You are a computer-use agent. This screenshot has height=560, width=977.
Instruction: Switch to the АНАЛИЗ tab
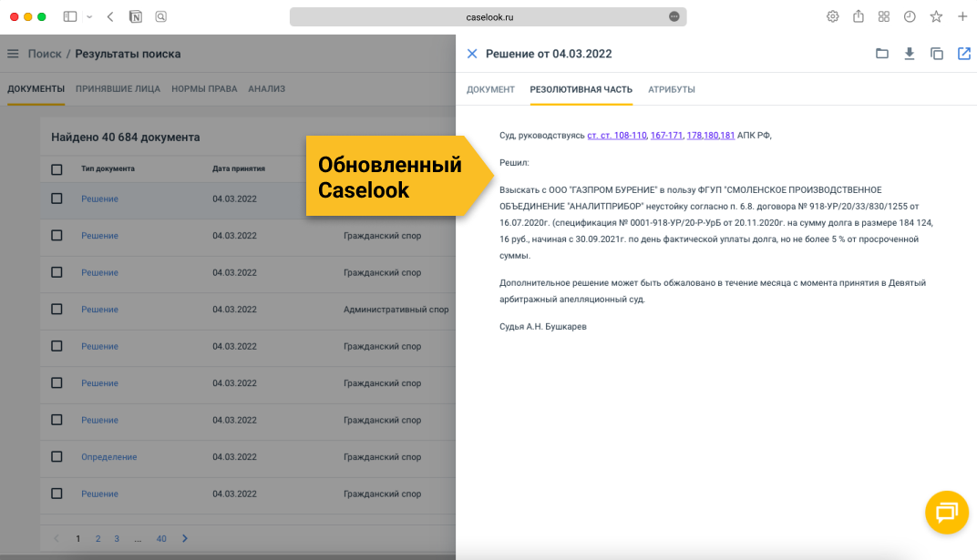(267, 89)
